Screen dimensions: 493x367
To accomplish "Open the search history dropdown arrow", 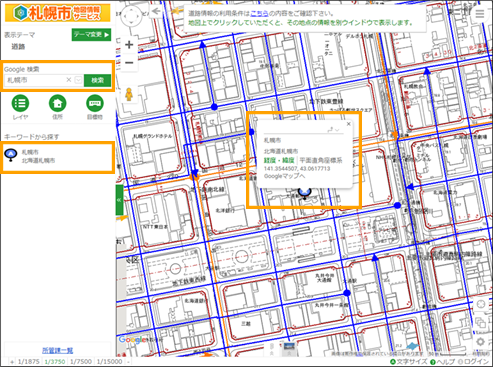I will [x=78, y=80].
